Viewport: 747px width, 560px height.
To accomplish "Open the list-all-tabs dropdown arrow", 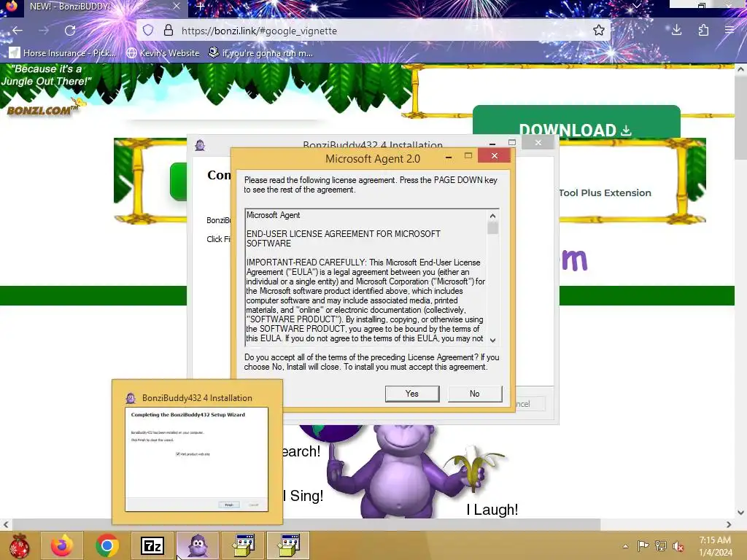I will (636, 6).
